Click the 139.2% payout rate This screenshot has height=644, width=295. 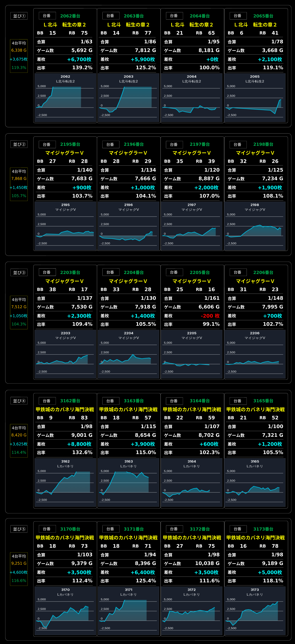[82, 68]
